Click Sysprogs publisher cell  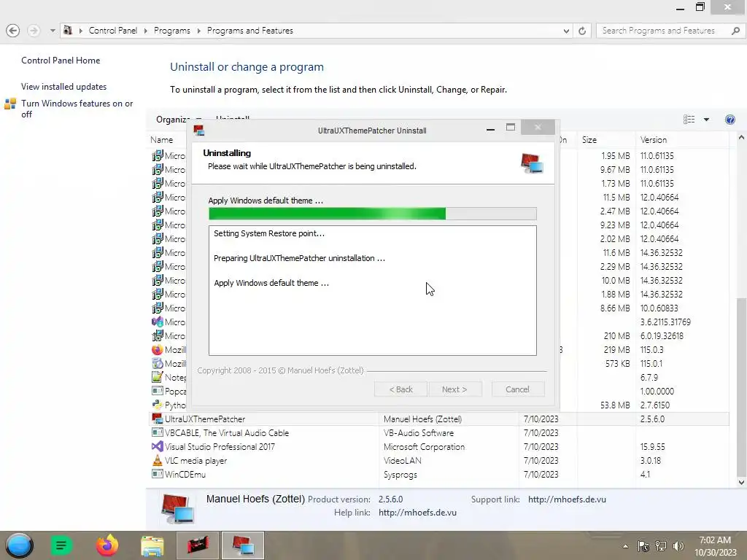[x=400, y=475]
